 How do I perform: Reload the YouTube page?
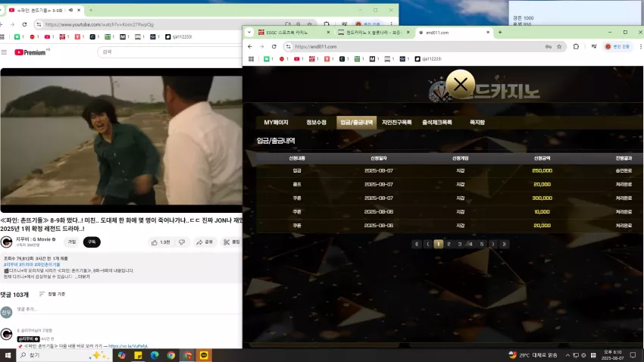25,25
